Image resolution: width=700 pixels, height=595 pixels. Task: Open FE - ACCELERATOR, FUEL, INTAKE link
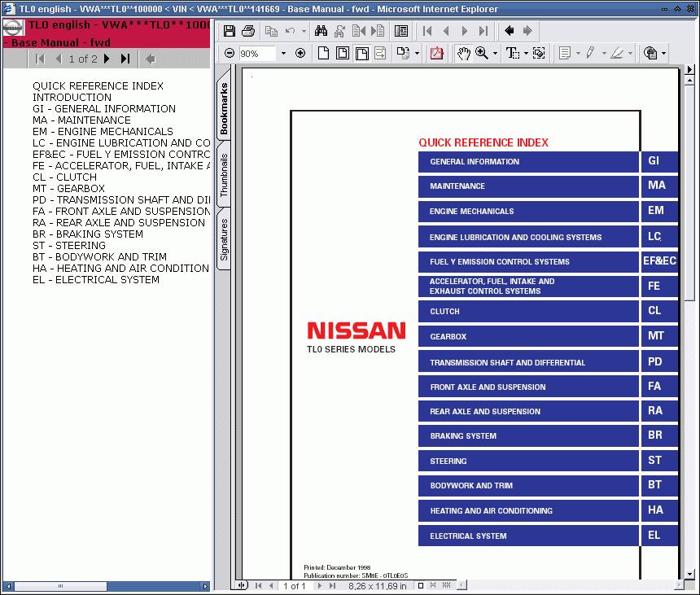tap(121, 165)
